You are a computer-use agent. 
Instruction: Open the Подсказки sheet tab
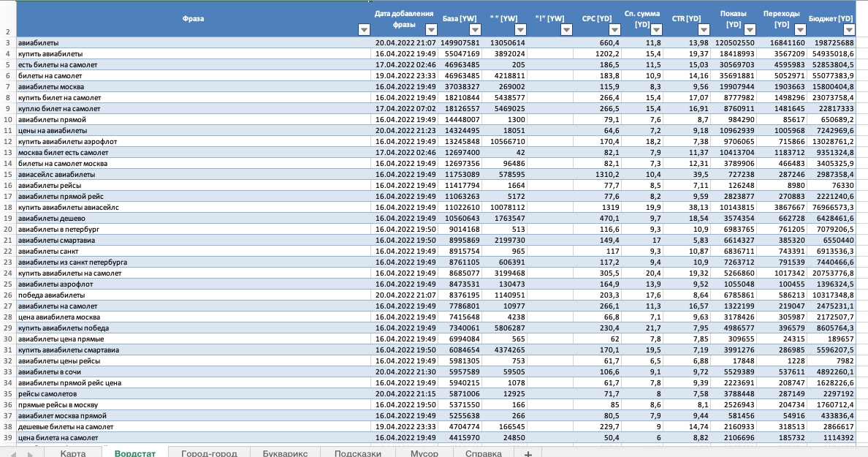pyautogui.click(x=357, y=453)
